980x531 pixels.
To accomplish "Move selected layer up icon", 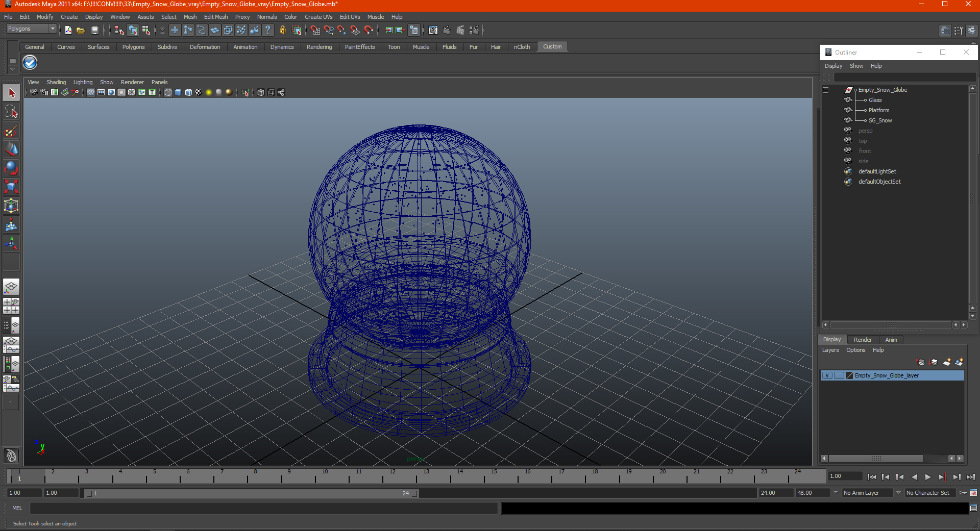I will pos(921,362).
